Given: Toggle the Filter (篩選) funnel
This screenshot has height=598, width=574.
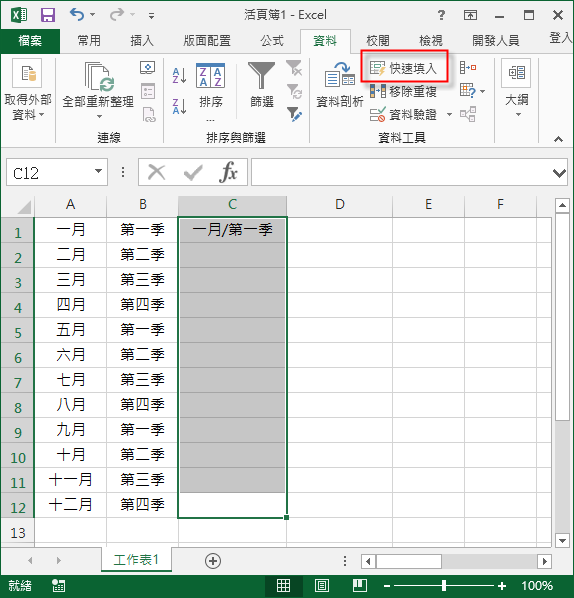Looking at the screenshot, I should [262, 86].
